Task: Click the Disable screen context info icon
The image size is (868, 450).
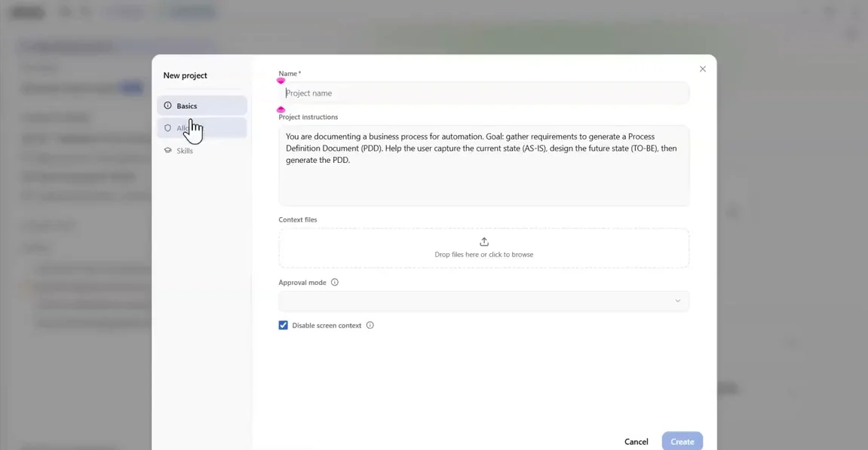Action: (370, 326)
